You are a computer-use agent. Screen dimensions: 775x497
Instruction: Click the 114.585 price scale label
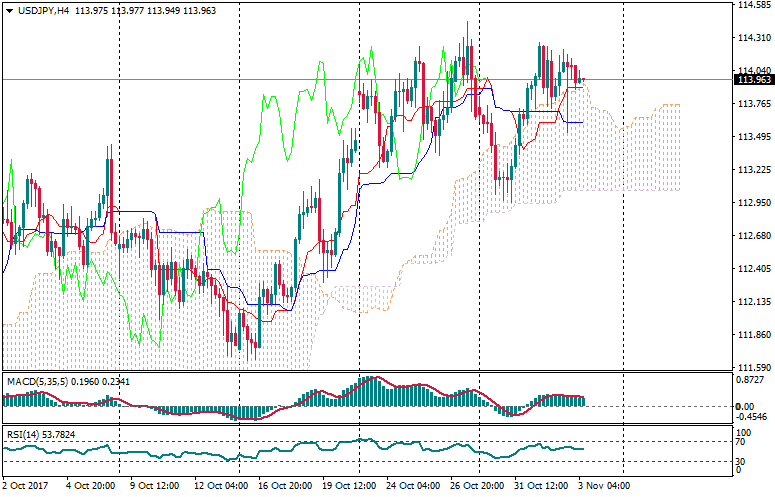(751, 5)
